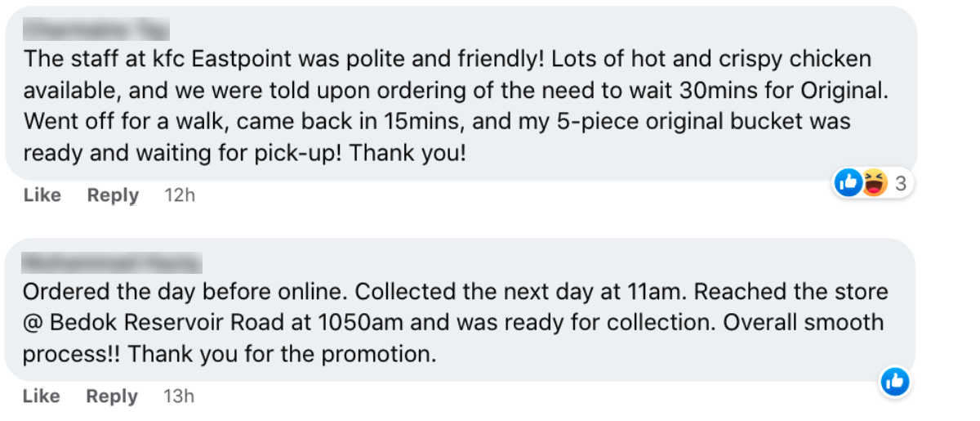Open the 13h timestamp link
This screenshot has height=421, width=980.
[179, 396]
